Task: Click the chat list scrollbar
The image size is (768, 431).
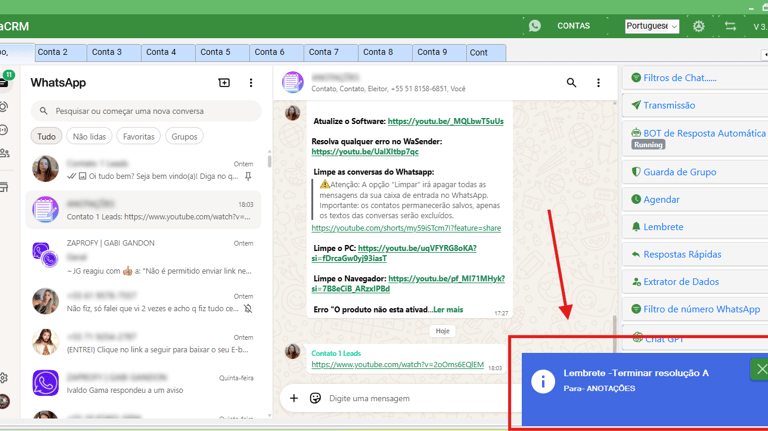Action: click(269, 160)
